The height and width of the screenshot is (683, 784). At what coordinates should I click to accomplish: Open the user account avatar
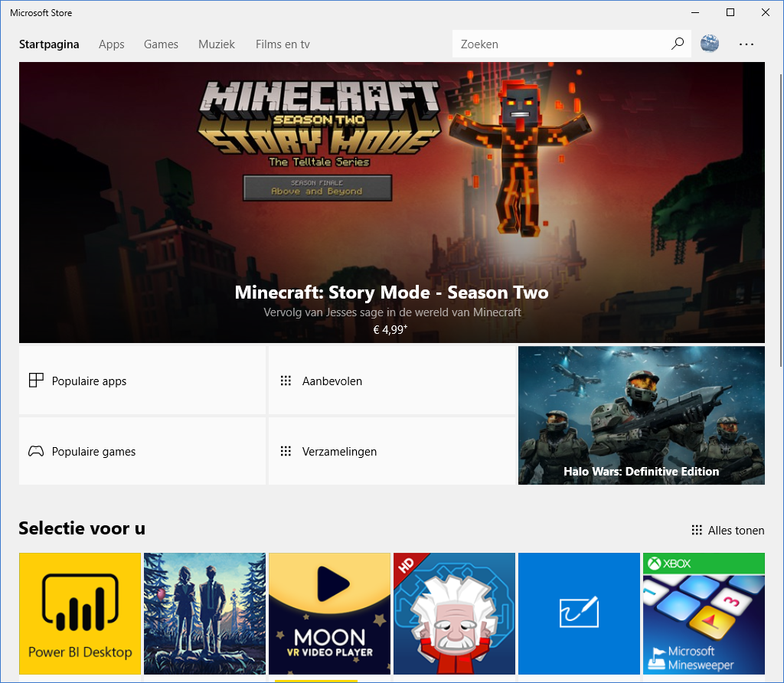pos(710,44)
